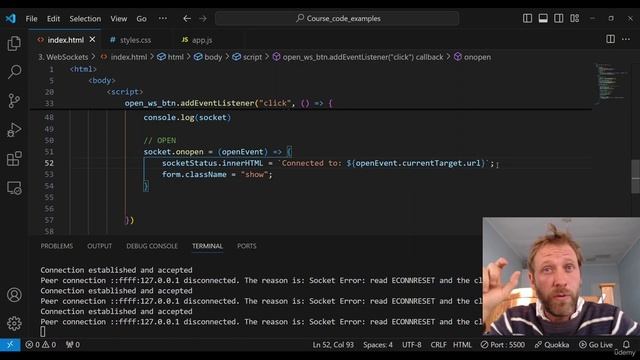Click sticky scroll line open_ws_btn.addEventListener
Viewport: 640px width, 360px height.
pos(229,103)
